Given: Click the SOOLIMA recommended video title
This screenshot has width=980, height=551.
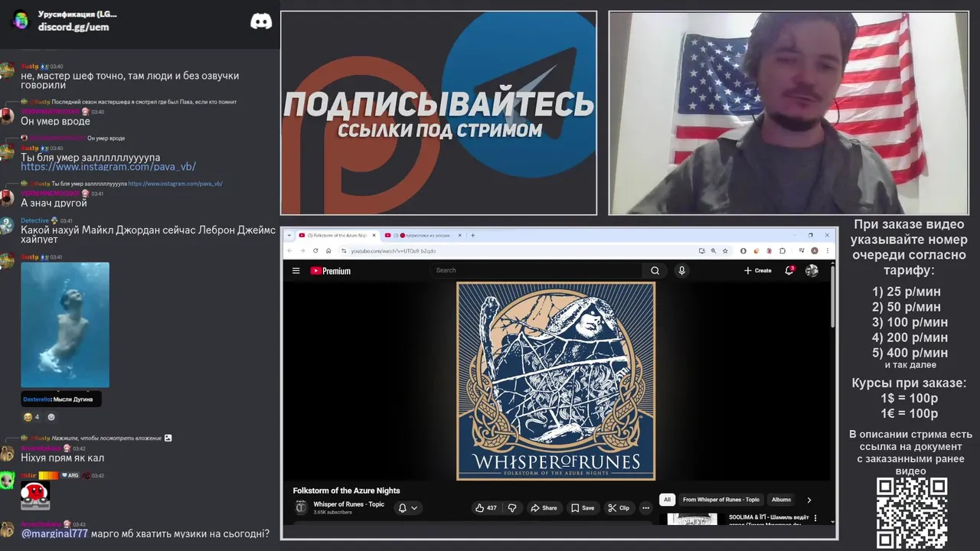Looking at the screenshot, I should coord(769,521).
